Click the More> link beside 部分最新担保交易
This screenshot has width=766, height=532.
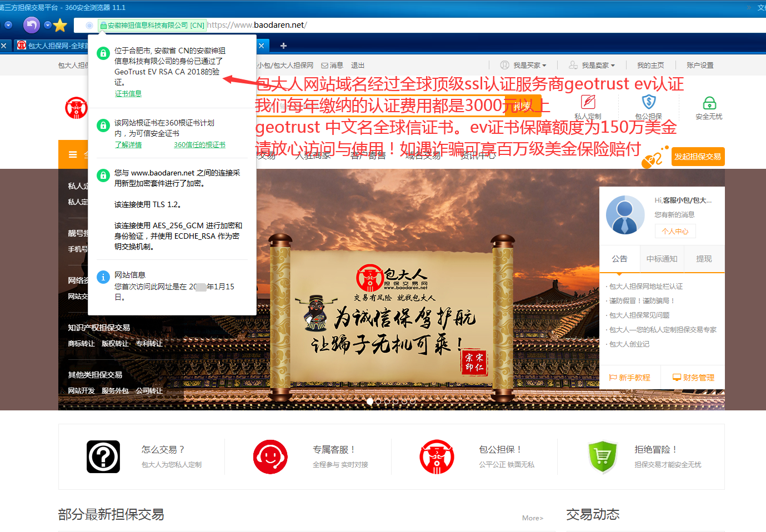coord(533,518)
